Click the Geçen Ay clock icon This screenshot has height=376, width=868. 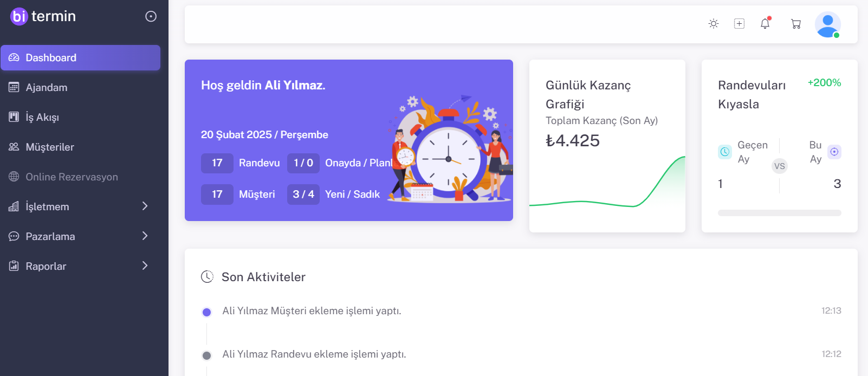(x=725, y=152)
